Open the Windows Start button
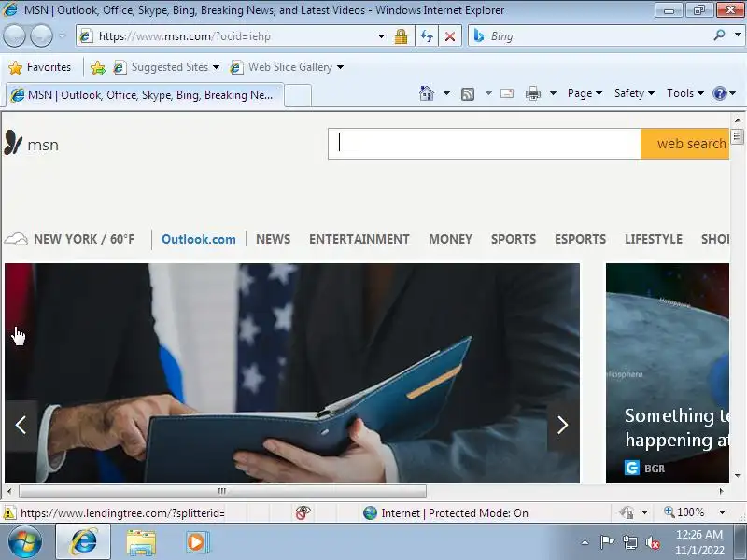 25,542
